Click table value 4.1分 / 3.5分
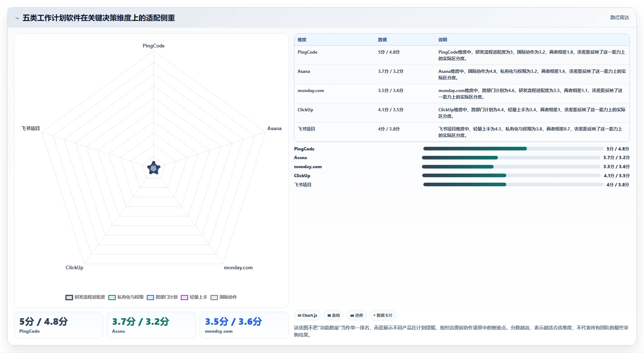The width and height of the screenshot is (644, 353). (391, 110)
